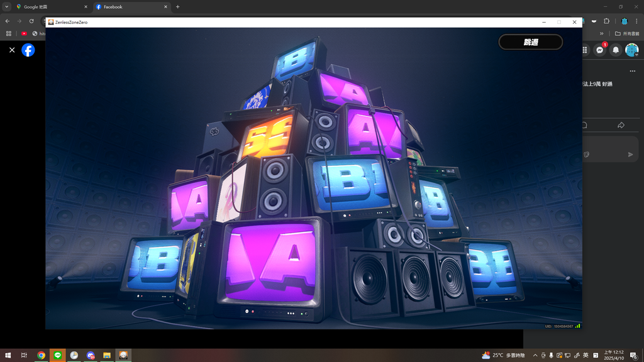Image resolution: width=644 pixels, height=362 pixels.
Task: Open the 所有書籤 bookmarks folder
Action: click(627, 34)
